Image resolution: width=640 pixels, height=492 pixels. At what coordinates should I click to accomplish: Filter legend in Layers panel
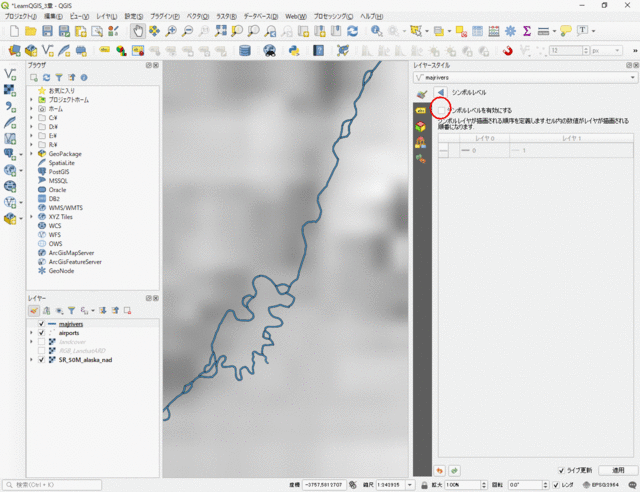[71, 311]
